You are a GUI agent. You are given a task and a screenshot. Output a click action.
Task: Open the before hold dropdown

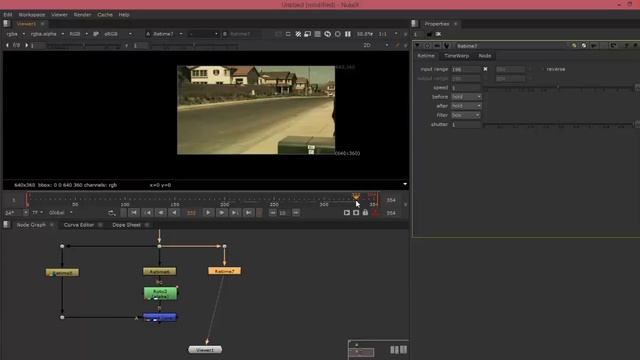[466, 97]
